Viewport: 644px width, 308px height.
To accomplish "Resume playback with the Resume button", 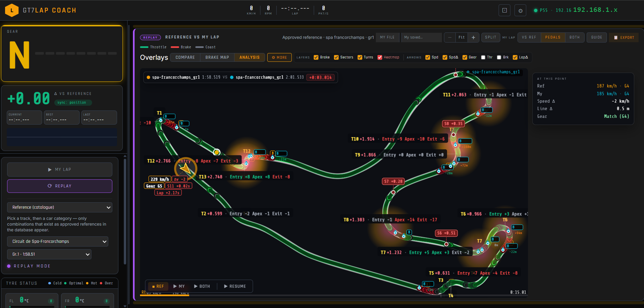I will coord(235,286).
